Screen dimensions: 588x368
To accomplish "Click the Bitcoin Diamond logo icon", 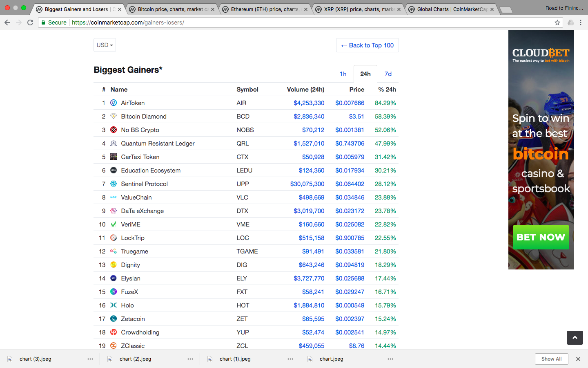I will pos(114,116).
